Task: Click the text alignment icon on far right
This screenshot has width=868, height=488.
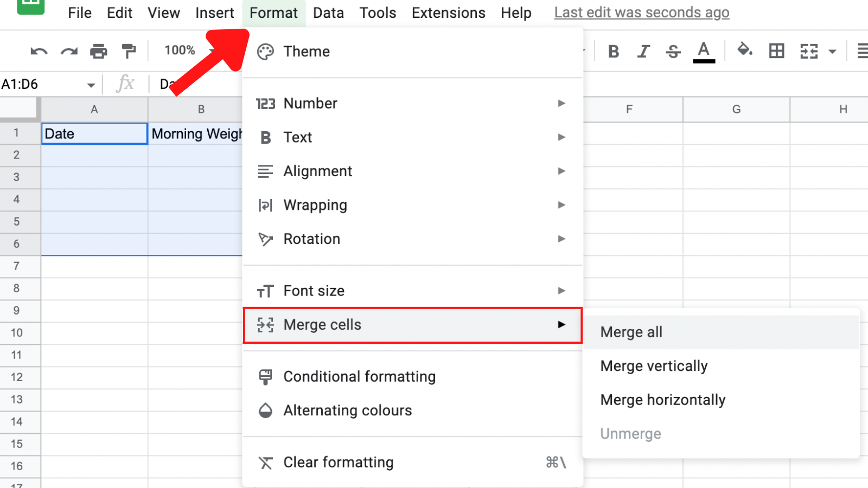Action: tap(862, 50)
